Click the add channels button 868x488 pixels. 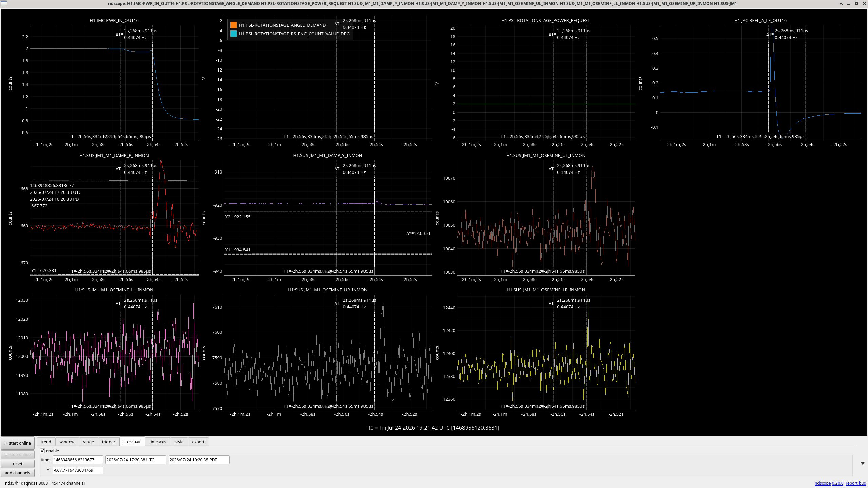click(18, 473)
